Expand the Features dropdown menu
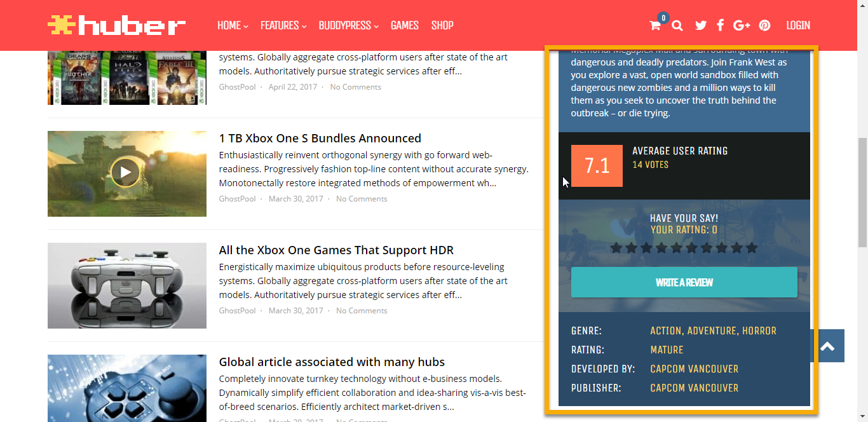This screenshot has width=868, height=422. [x=283, y=25]
